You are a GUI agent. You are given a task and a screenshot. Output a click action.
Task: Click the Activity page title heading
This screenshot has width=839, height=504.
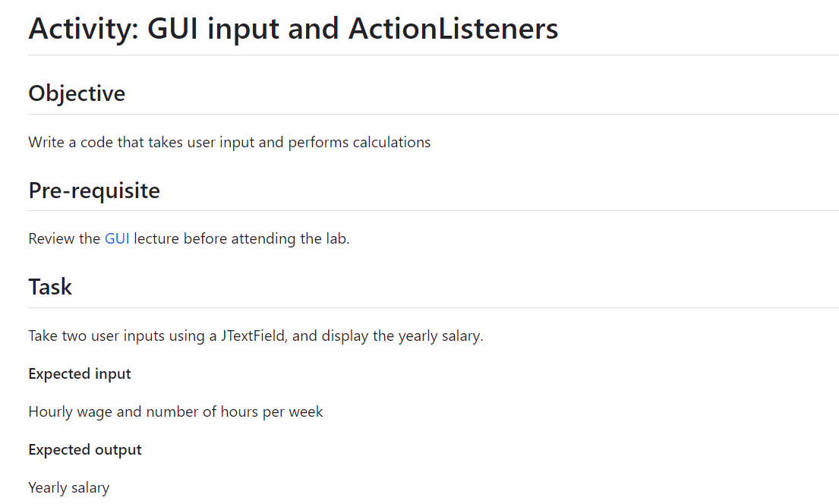pyautogui.click(x=293, y=29)
